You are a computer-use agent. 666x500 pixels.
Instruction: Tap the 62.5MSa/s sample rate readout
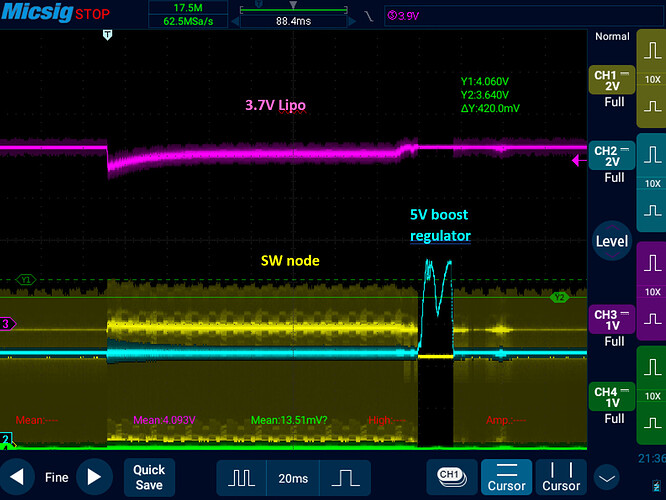click(188, 21)
